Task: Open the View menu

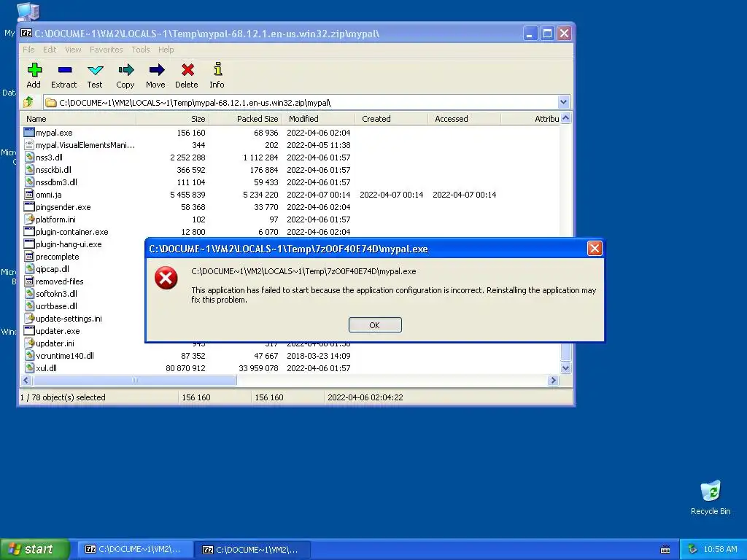Action: (x=73, y=50)
